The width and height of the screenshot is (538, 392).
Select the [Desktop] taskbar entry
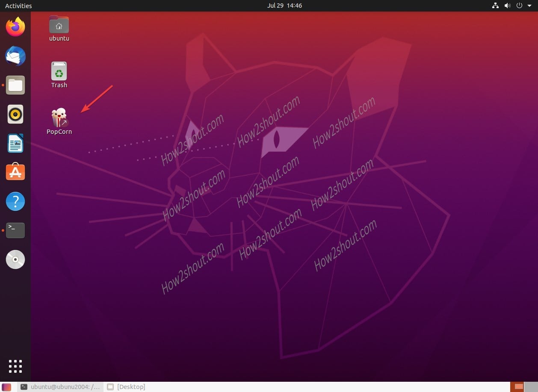tap(127, 387)
